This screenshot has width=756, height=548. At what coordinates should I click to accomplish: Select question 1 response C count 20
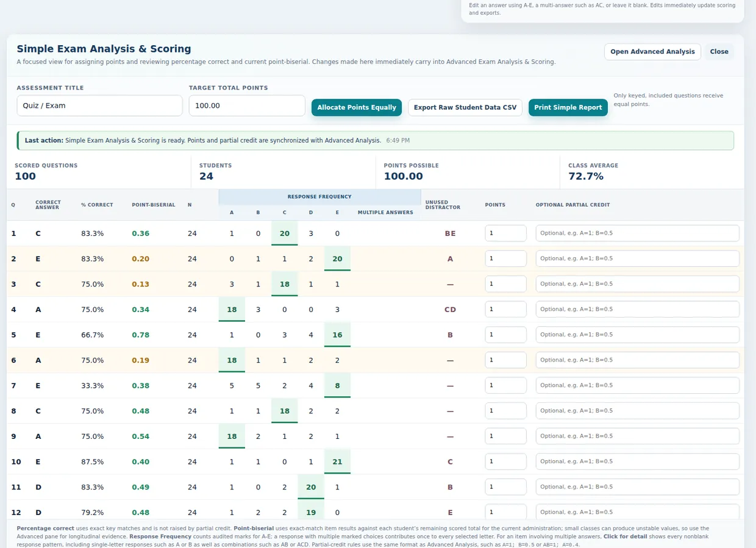tap(284, 233)
